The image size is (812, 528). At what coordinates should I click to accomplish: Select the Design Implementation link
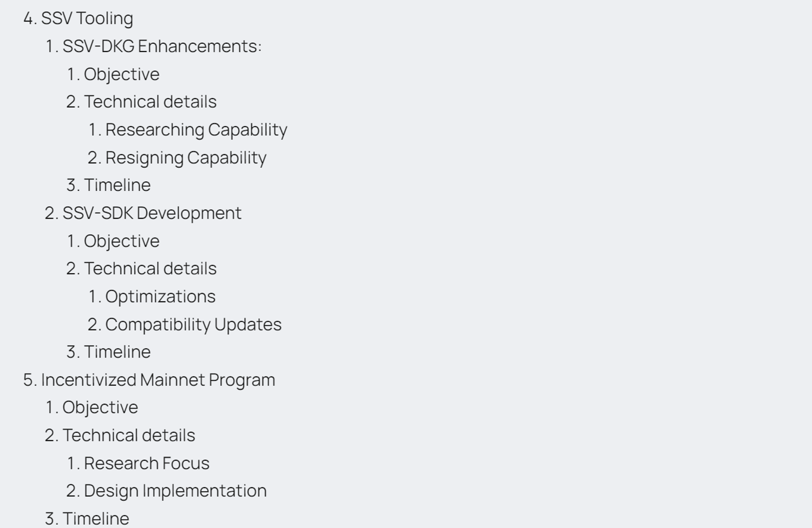point(175,491)
